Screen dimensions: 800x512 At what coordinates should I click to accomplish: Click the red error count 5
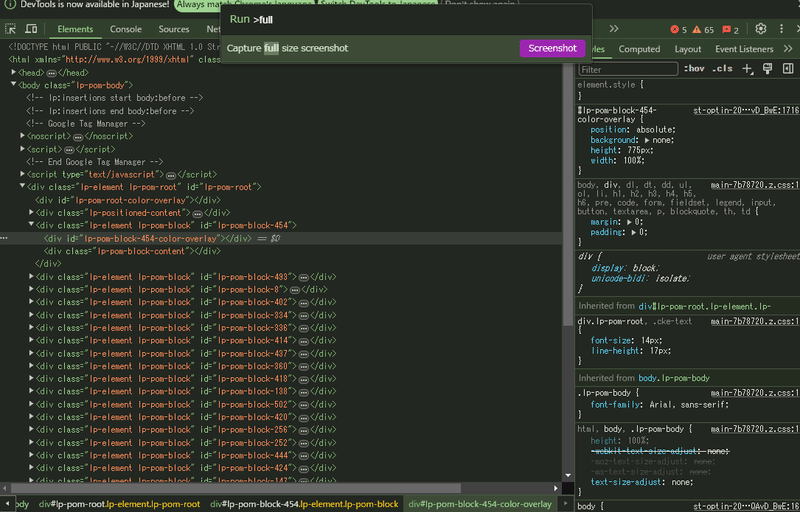(x=679, y=30)
